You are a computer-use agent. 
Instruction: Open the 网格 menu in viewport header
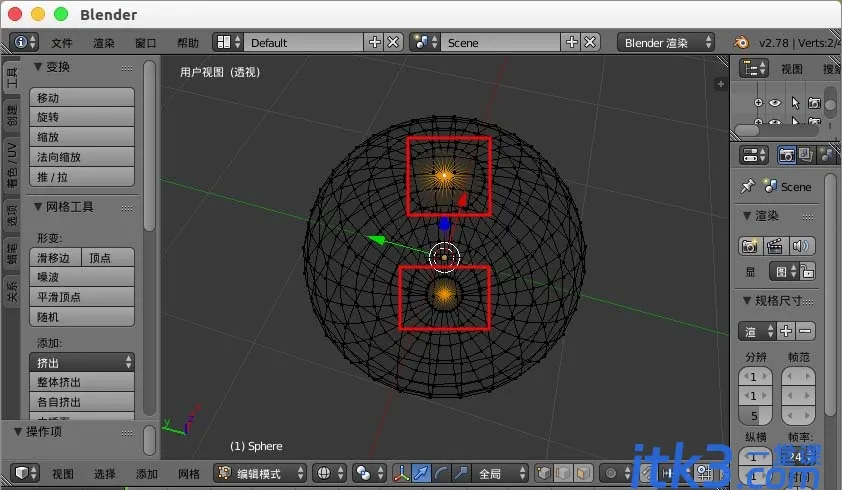coord(188,473)
